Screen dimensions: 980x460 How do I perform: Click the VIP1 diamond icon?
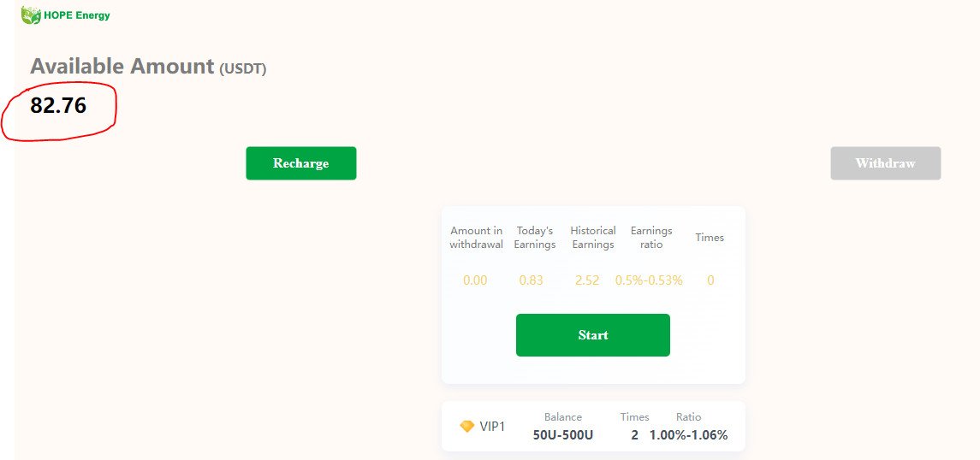pyautogui.click(x=466, y=427)
